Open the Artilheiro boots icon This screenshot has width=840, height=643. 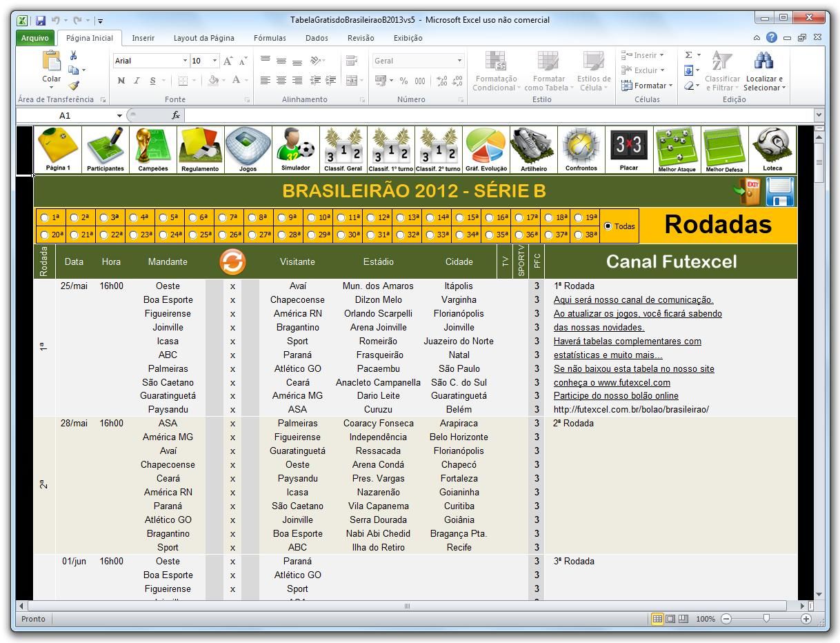tap(533, 150)
